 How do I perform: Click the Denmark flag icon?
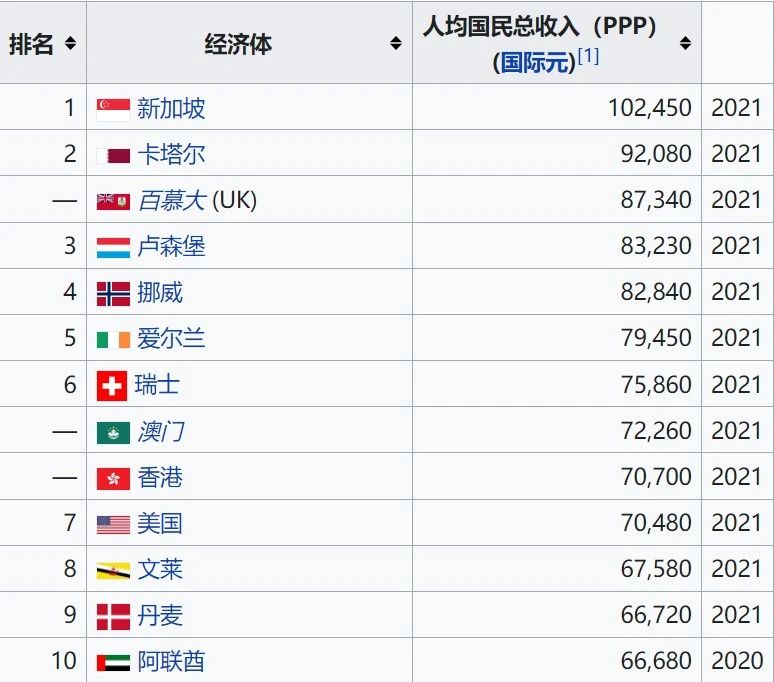pyautogui.click(x=114, y=617)
